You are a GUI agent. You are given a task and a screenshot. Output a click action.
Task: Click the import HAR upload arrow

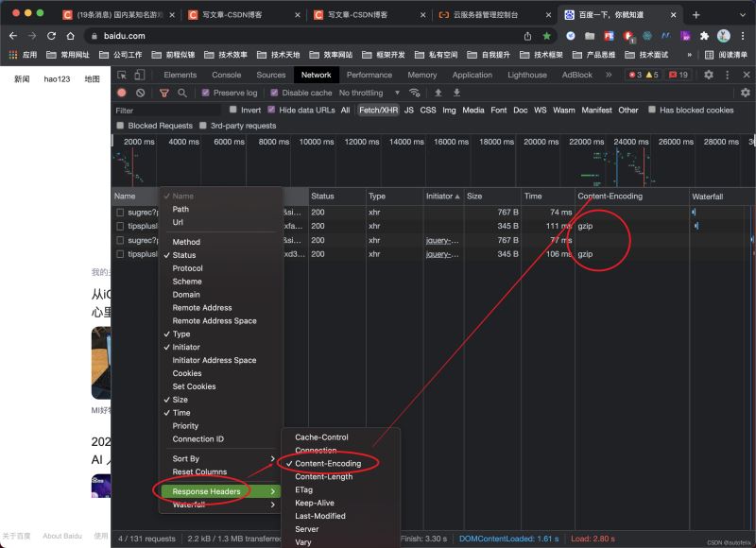[x=438, y=93]
